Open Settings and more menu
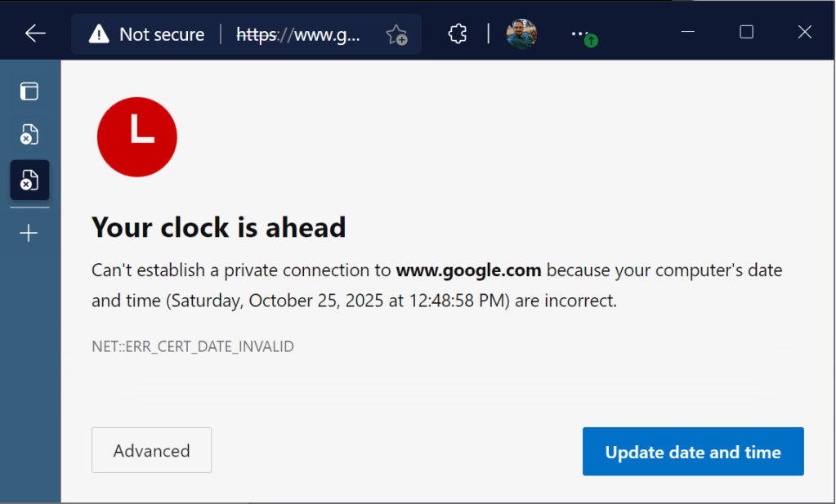 (x=580, y=33)
